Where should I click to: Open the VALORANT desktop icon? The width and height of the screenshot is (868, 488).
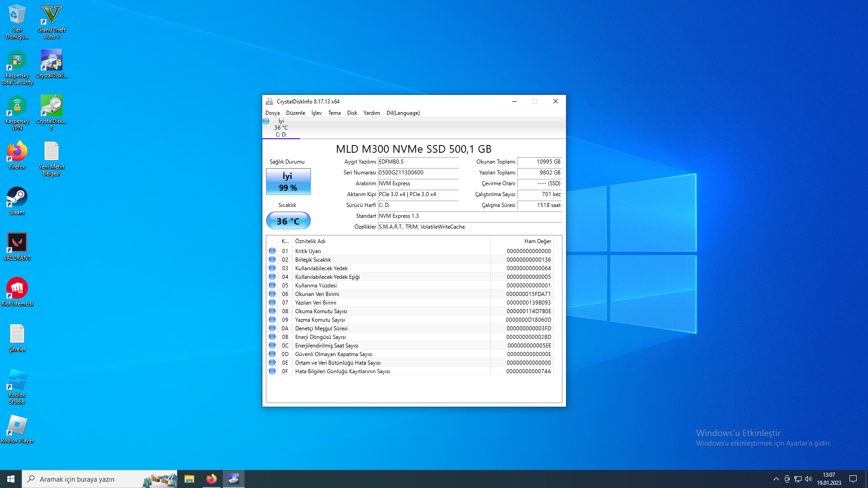17,246
